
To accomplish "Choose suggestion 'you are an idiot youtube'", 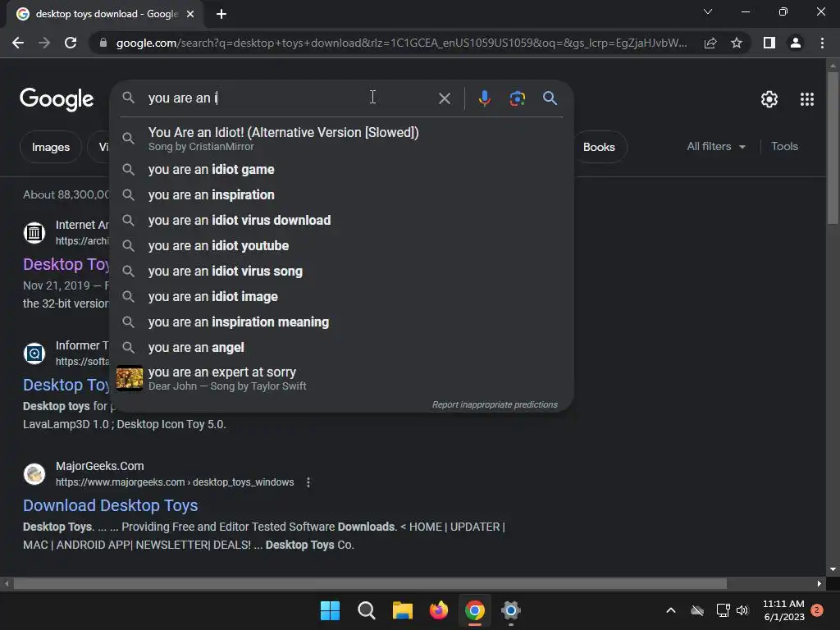I will 341,246.
